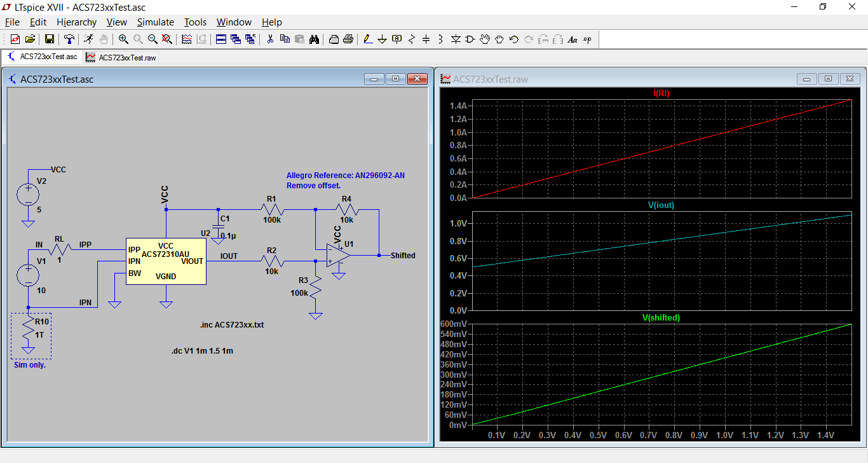The width and height of the screenshot is (868, 463).
Task: Cascade windows using the toolbar icon
Action: tap(236, 39)
